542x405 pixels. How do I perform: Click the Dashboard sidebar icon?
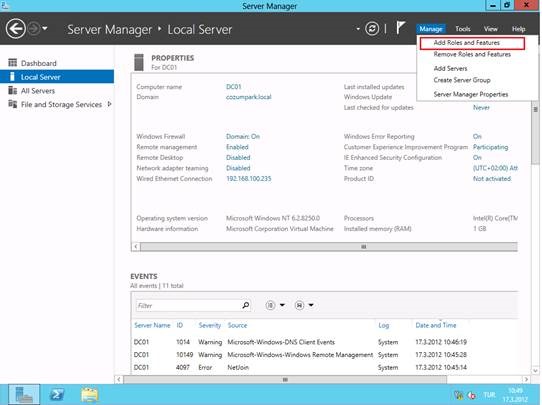coord(12,63)
